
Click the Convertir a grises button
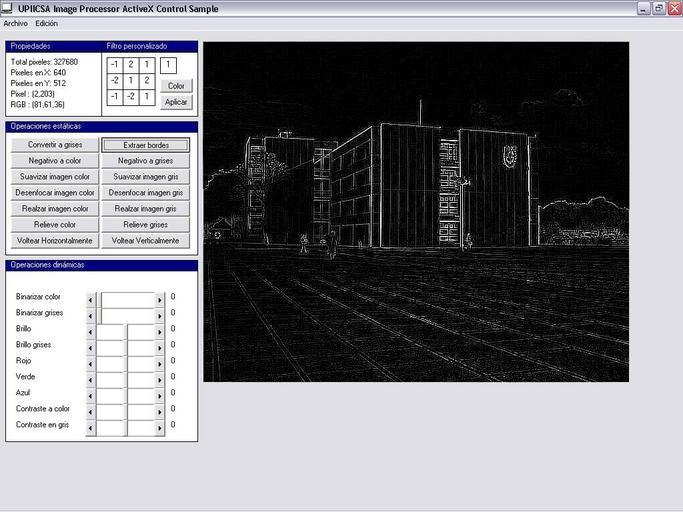coord(55,145)
